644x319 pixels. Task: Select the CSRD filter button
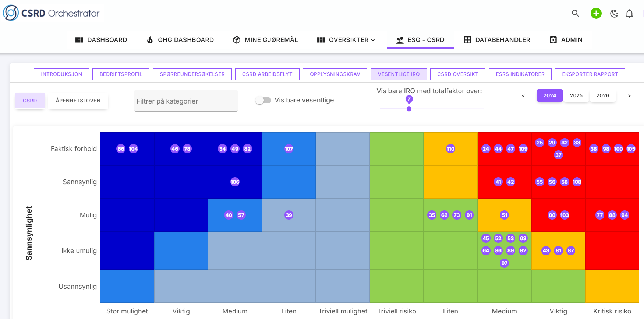tap(30, 101)
